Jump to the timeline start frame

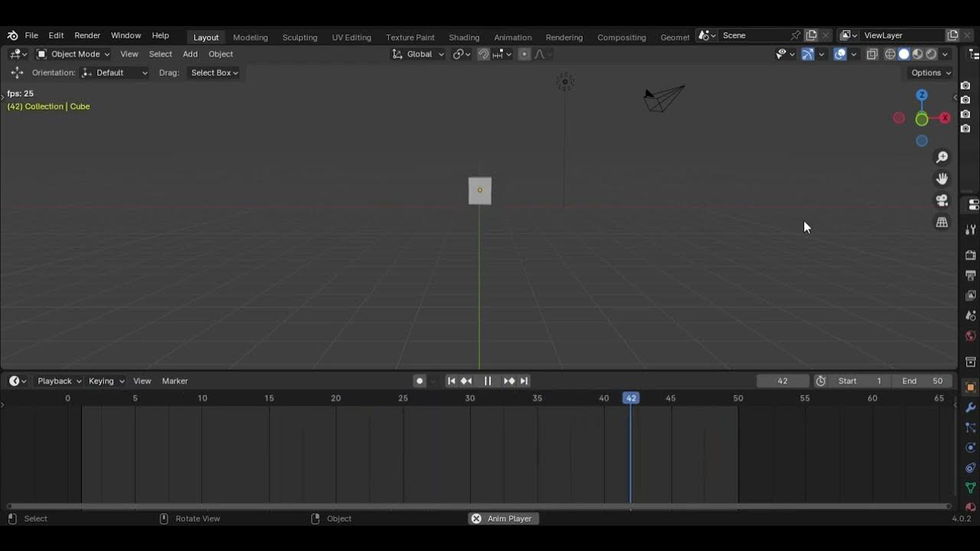point(452,381)
